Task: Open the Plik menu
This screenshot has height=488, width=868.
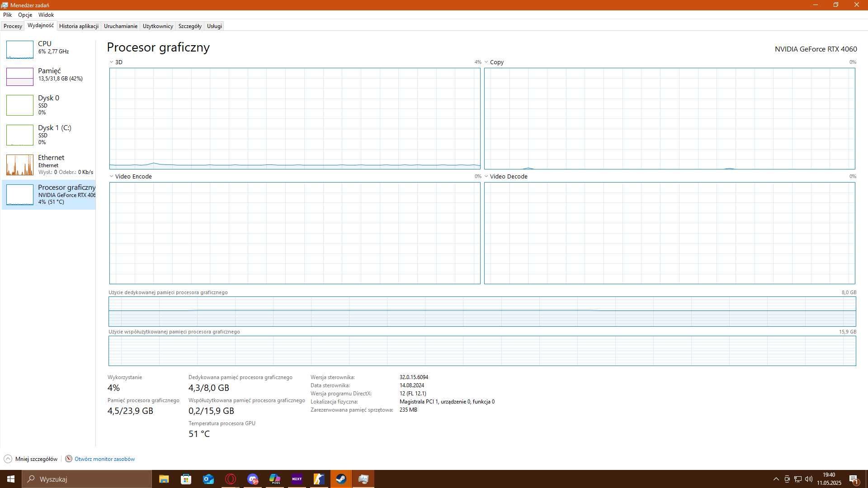Action: 7,15
